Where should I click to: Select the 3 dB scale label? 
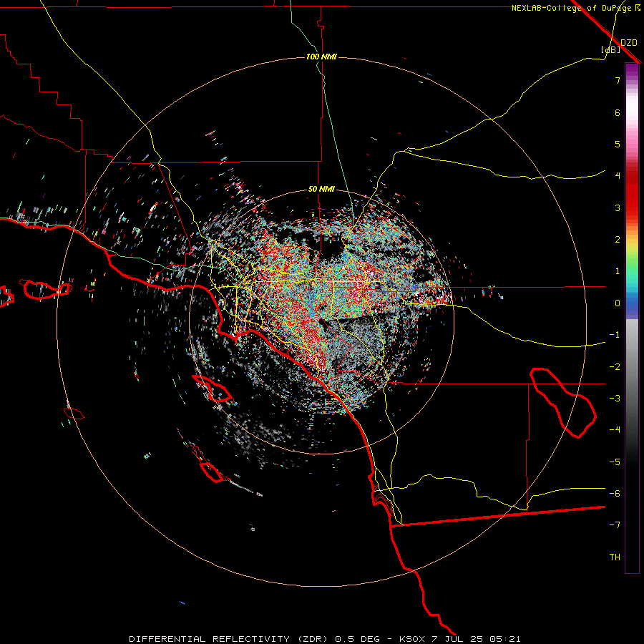point(618,208)
